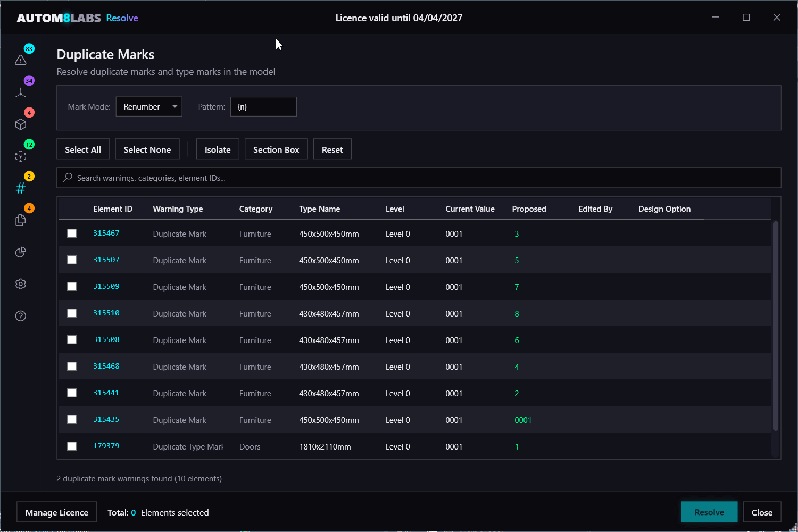Sort by the Proposed column header

tap(529, 209)
